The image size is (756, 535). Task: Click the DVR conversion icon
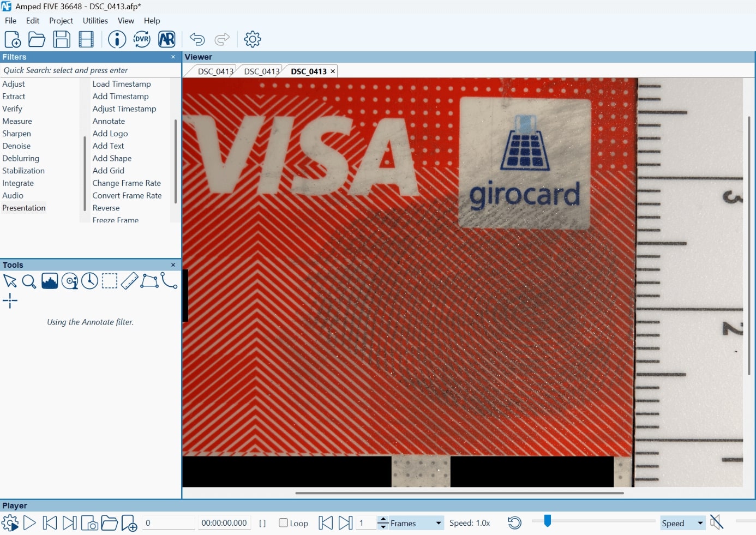click(142, 39)
